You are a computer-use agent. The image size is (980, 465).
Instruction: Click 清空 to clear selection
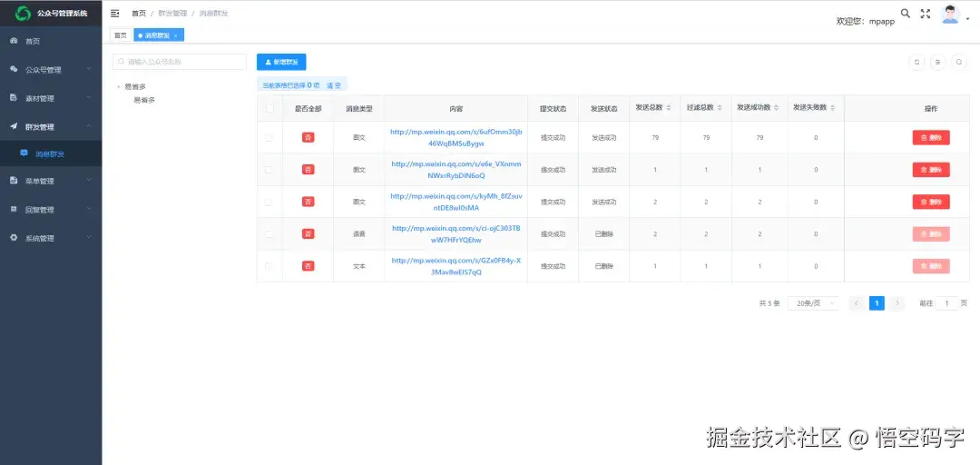pyautogui.click(x=334, y=85)
